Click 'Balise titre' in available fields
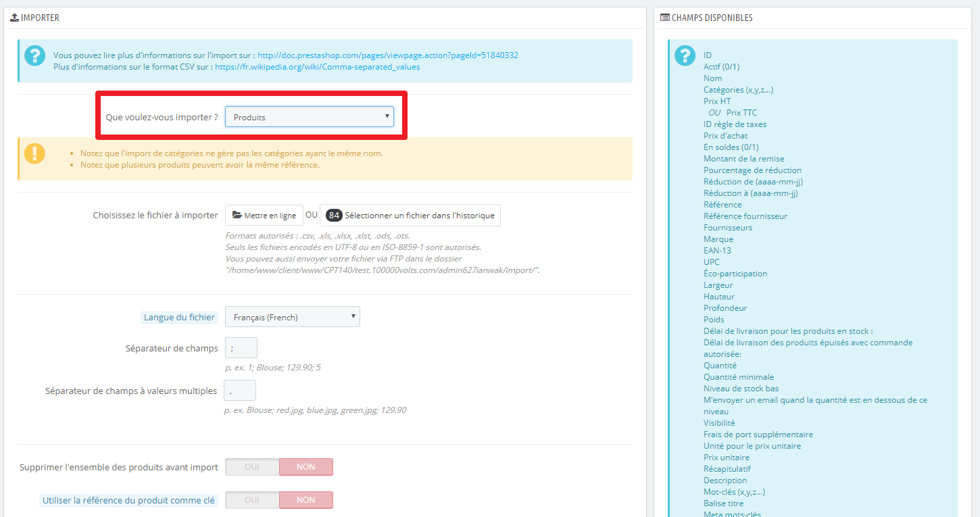The image size is (980, 517). coord(723,503)
